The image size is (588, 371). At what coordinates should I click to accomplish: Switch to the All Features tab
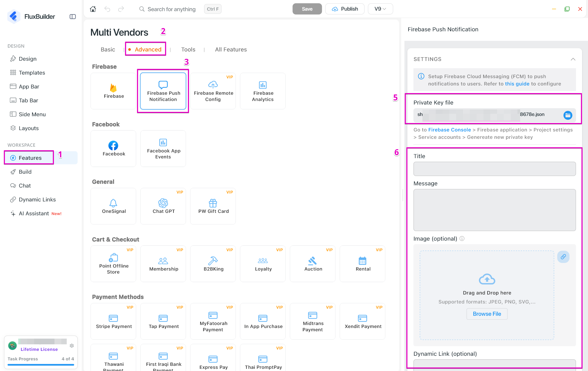(231, 49)
